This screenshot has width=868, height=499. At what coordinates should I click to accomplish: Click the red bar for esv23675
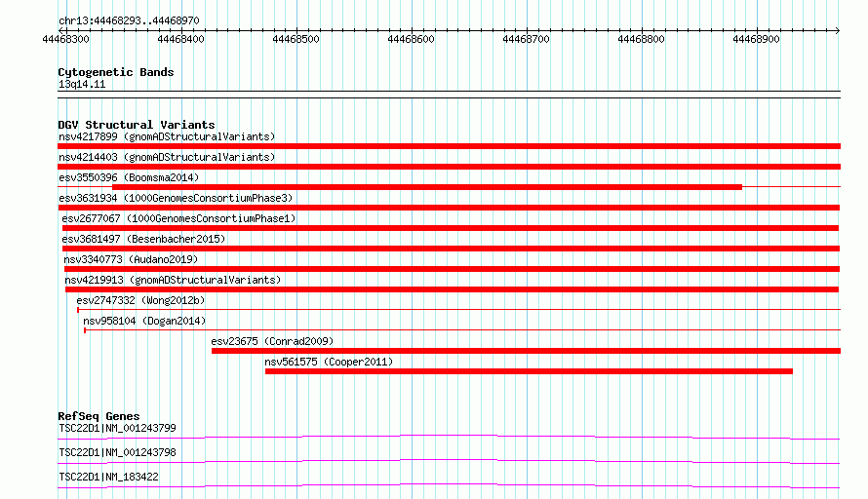(x=526, y=351)
